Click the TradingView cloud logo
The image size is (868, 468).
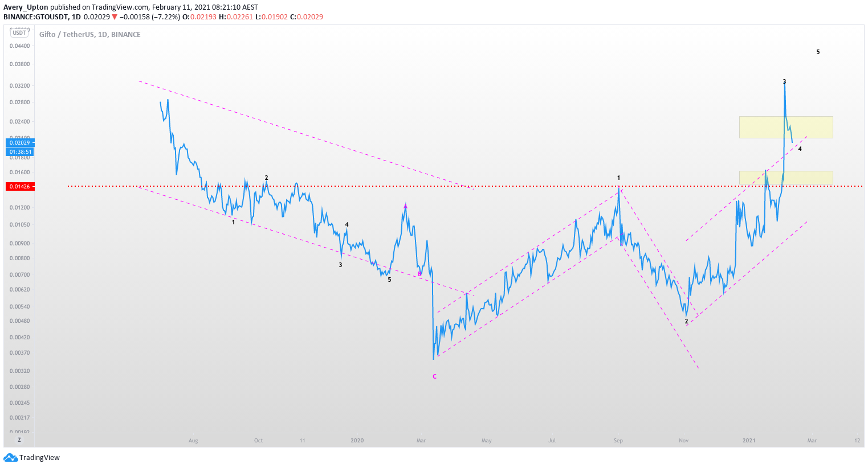[10, 458]
